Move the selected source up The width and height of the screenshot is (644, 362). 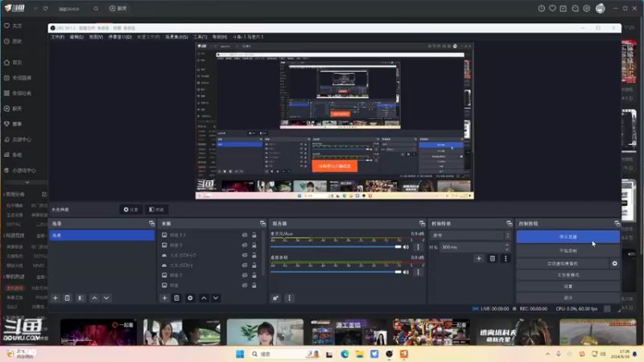(x=204, y=298)
